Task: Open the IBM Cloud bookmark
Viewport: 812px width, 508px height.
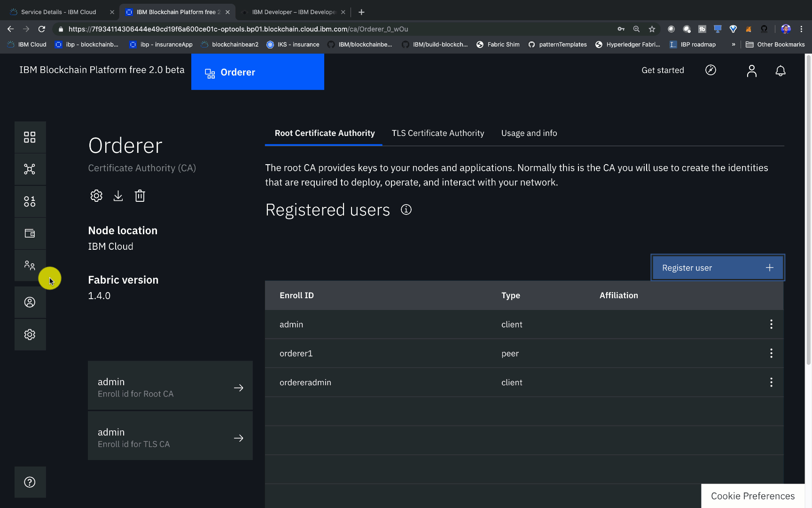Action: [27, 44]
